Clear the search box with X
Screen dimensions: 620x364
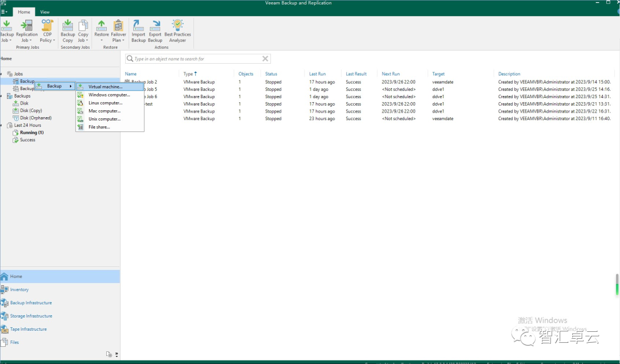coord(265,59)
